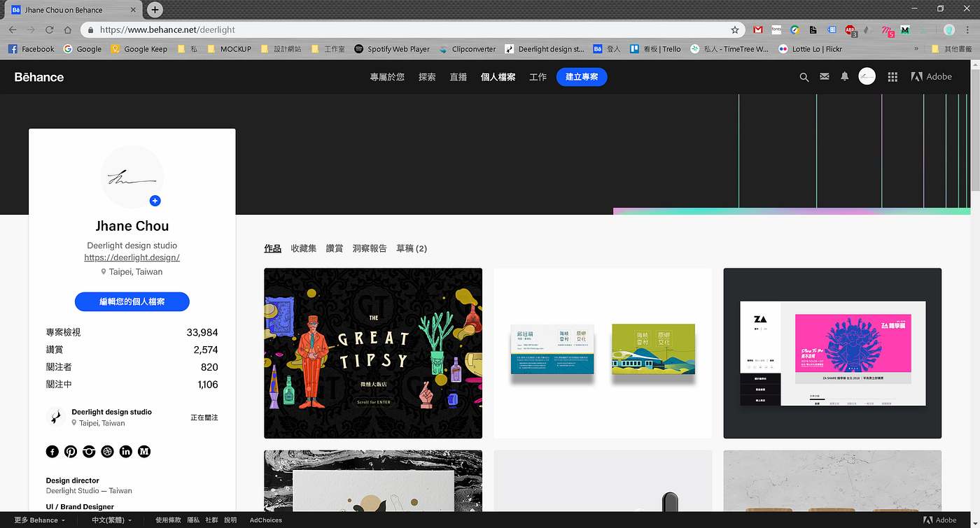Open the deerlight.design profile link
The width and height of the screenshot is (980, 528).
point(132,257)
